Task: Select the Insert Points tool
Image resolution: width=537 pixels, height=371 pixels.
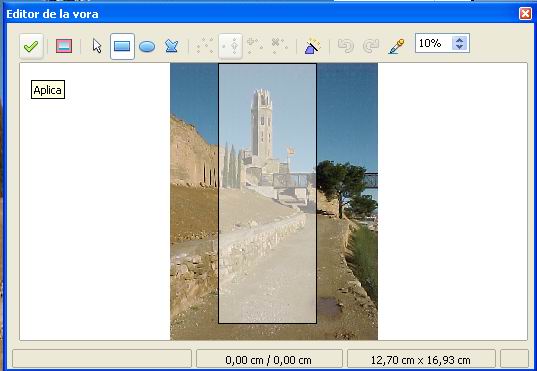Action: 255,46
